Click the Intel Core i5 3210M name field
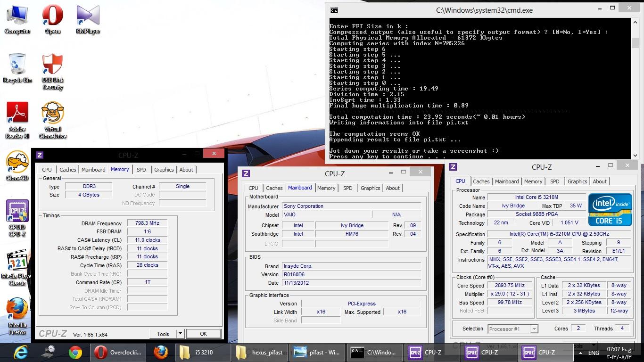Viewport: 644px width, 362px height. coord(536,197)
